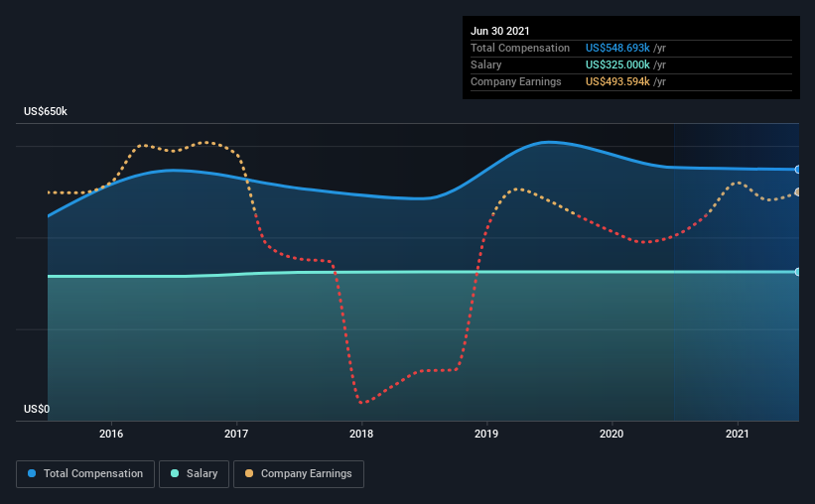
Task: Click the Jun 30 2021 tooltip date
Action: (x=500, y=31)
